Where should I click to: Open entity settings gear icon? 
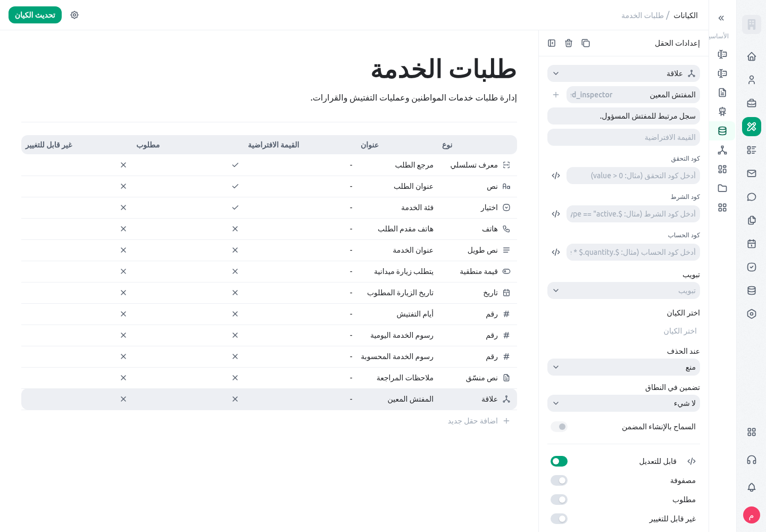click(x=74, y=15)
